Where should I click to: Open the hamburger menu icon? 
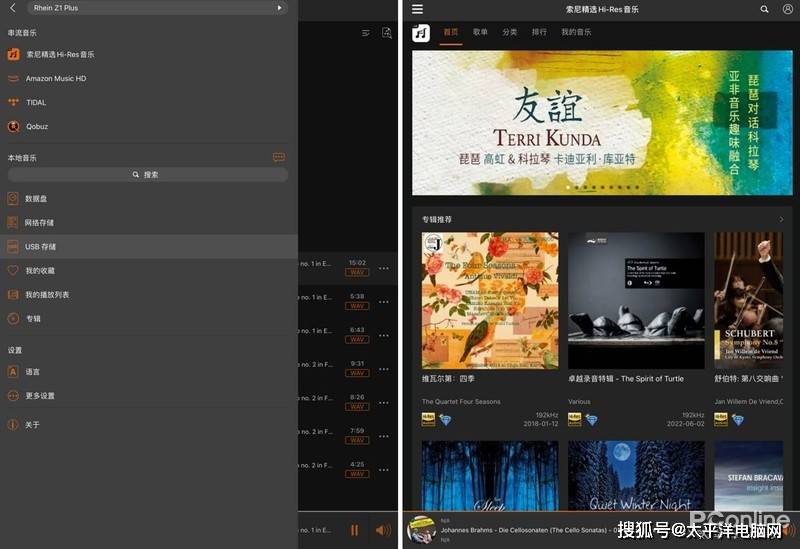pos(417,9)
